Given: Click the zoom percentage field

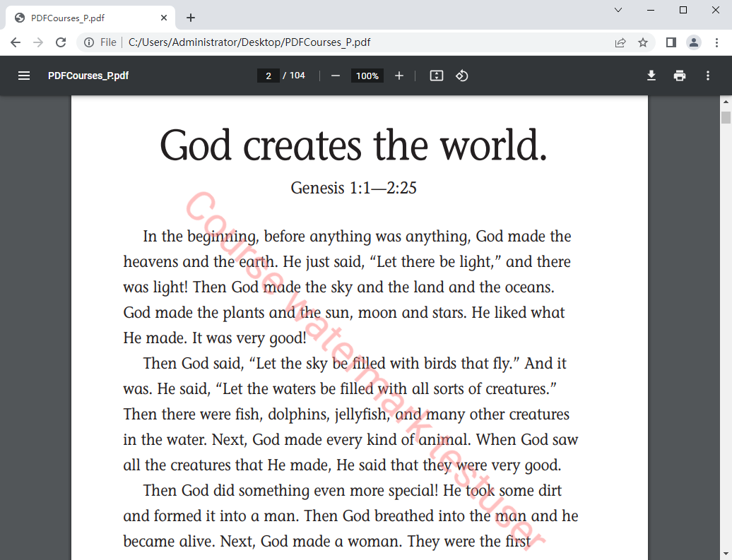Looking at the screenshot, I should pyautogui.click(x=367, y=76).
